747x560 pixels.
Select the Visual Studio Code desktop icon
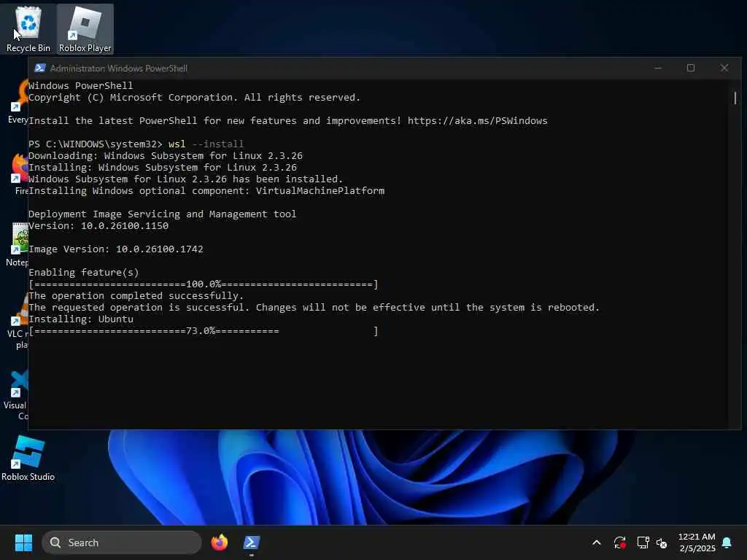point(16,394)
